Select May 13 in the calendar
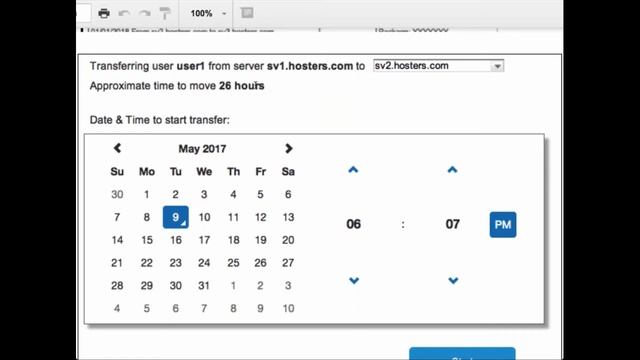 coord(288,217)
